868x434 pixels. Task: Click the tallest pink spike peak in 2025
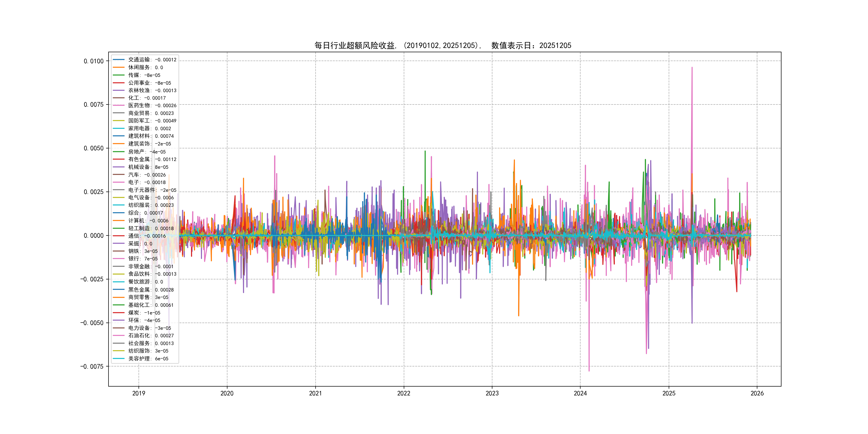pos(692,68)
